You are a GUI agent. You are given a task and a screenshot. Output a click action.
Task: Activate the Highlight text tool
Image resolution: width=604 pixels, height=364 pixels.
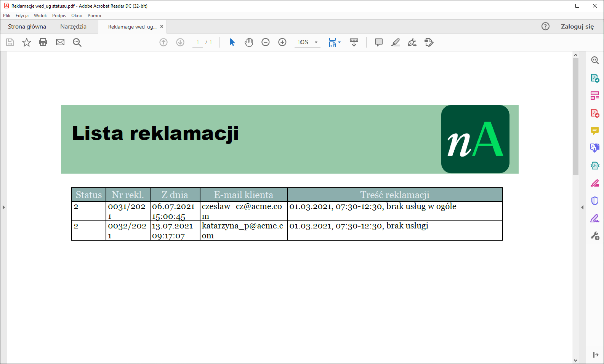395,42
